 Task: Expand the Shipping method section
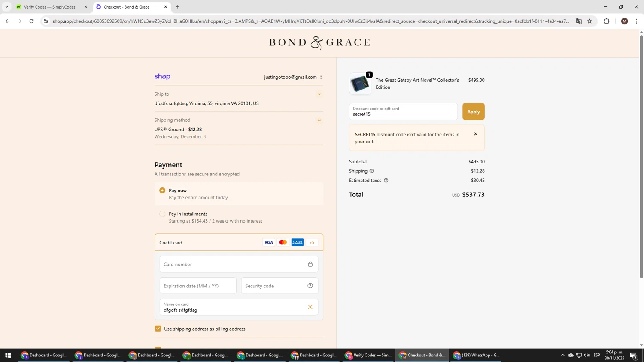(319, 121)
